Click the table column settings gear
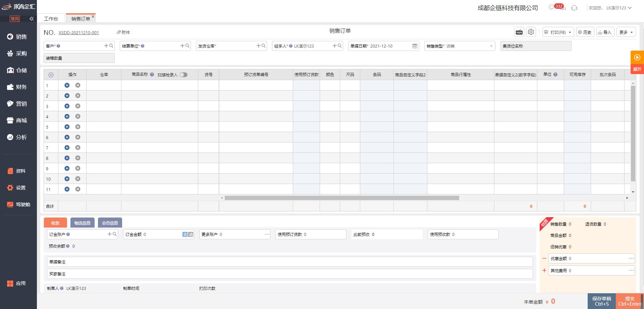The height and width of the screenshot is (309, 644). click(x=51, y=75)
